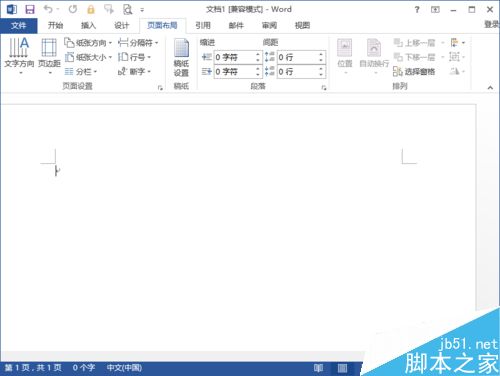Viewport: 500px width, 376px height.
Task: Launch the 页面设置 dialog launcher
Action: 160,88
